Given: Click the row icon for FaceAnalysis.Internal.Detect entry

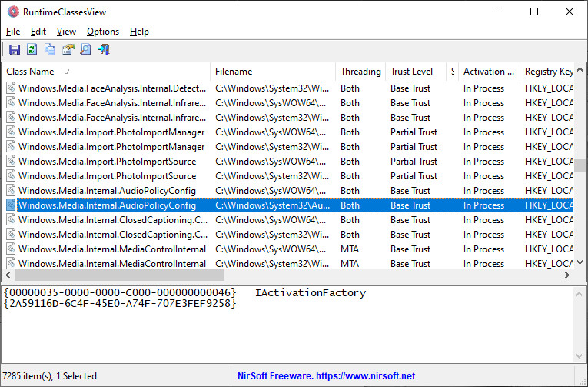Looking at the screenshot, I should (x=12, y=88).
